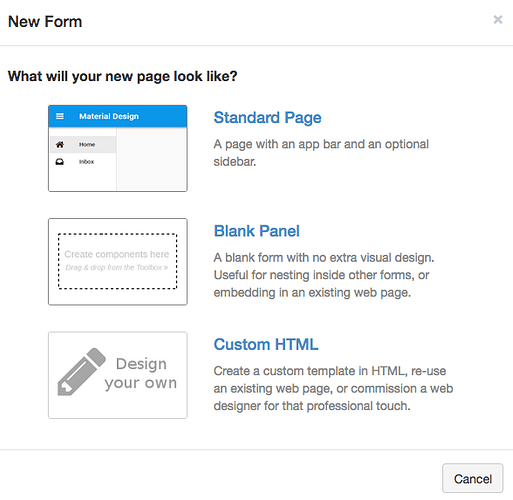513x500 pixels.
Task: Select the Custom HTML thumbnail preview
Action: pyautogui.click(x=118, y=375)
